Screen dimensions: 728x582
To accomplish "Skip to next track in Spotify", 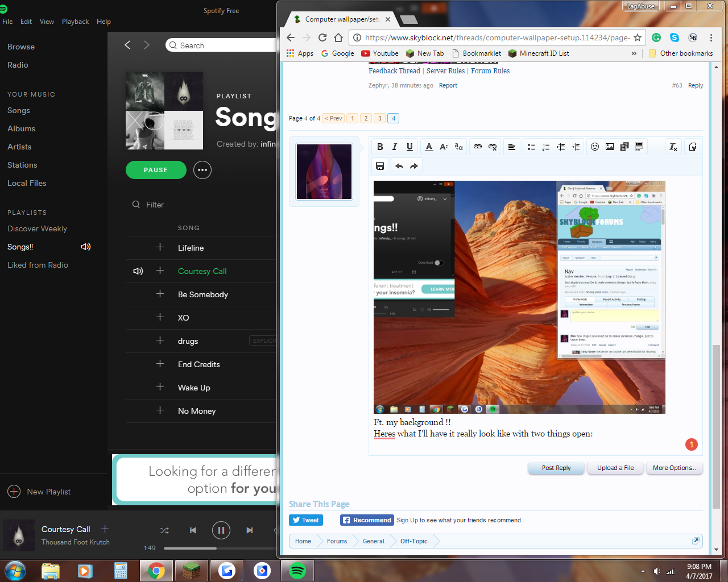I will tap(250, 530).
